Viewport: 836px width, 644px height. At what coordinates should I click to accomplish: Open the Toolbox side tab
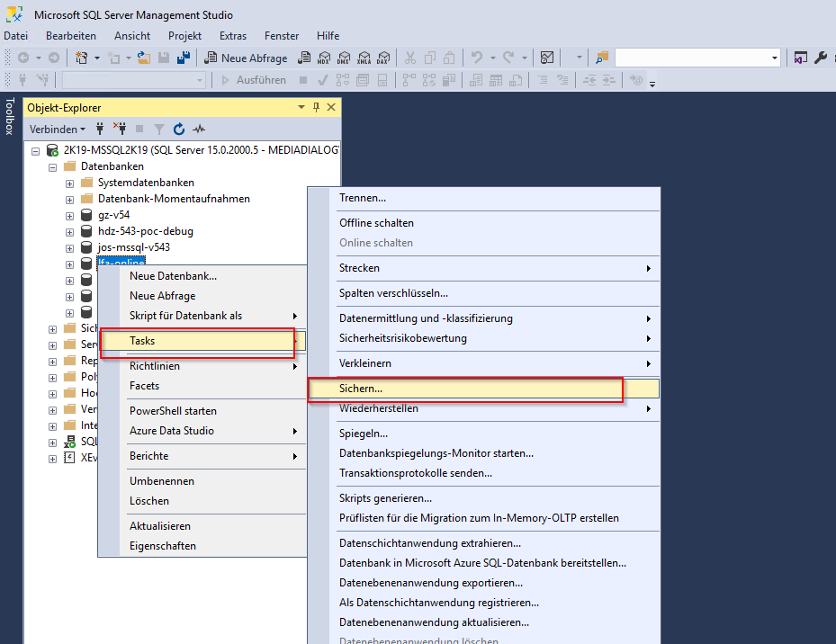point(10,116)
